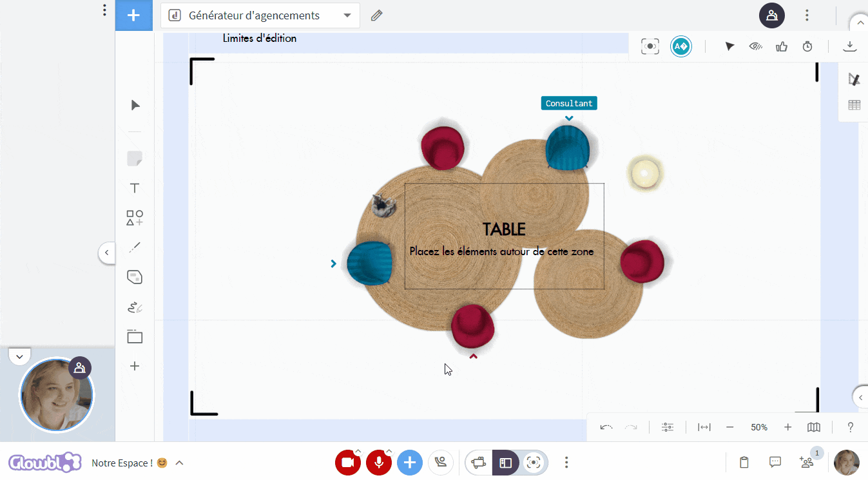Select the frame container tool

135,336
